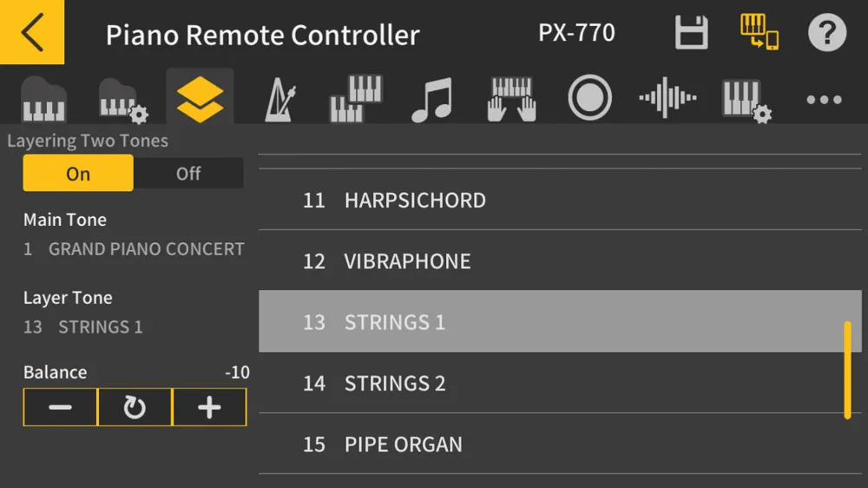
Task: Click the round record button icon
Action: (589, 98)
